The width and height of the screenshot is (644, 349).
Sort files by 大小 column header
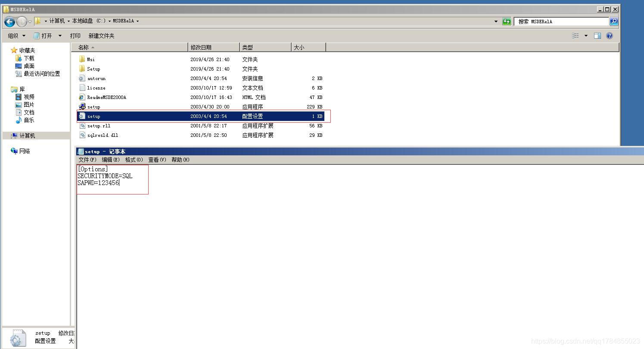point(308,47)
